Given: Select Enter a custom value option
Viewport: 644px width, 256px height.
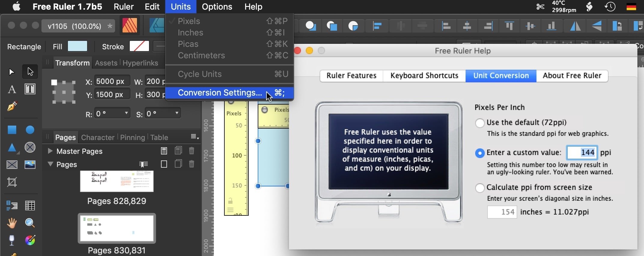Looking at the screenshot, I should pyautogui.click(x=480, y=153).
